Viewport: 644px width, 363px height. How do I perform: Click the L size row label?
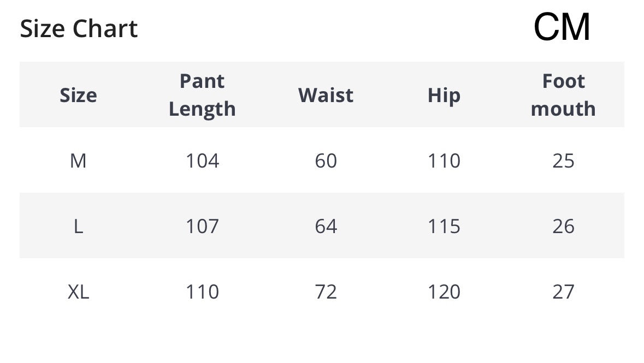[x=78, y=226]
